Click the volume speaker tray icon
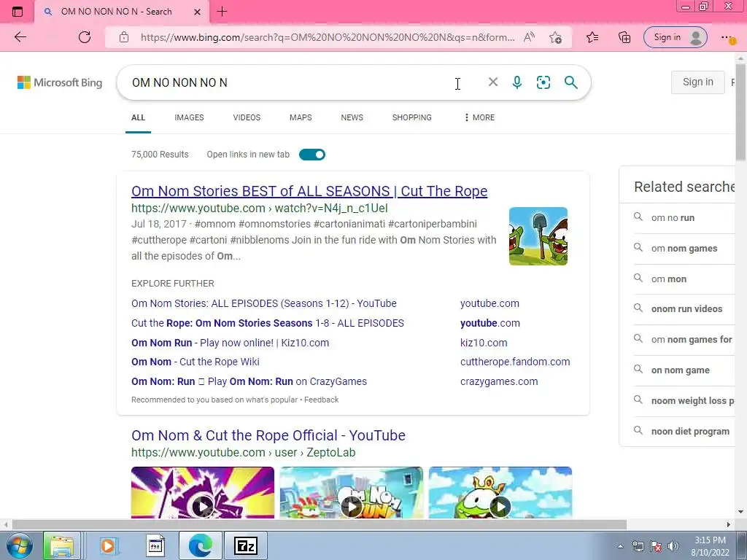The width and height of the screenshot is (747, 560). click(x=673, y=546)
